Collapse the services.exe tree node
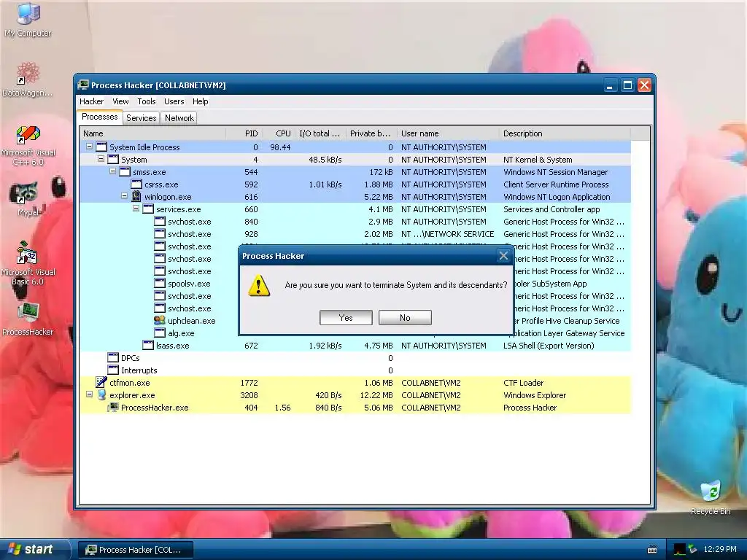747x560 pixels. click(136, 209)
